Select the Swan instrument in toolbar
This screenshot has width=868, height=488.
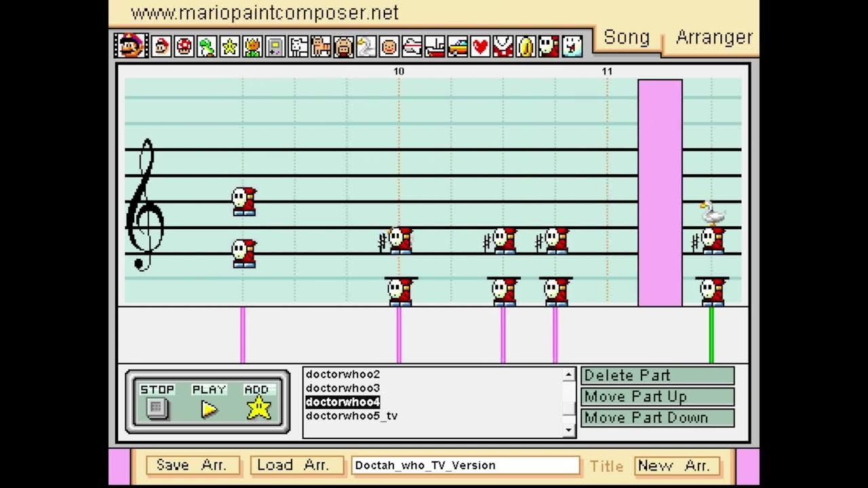(x=366, y=47)
